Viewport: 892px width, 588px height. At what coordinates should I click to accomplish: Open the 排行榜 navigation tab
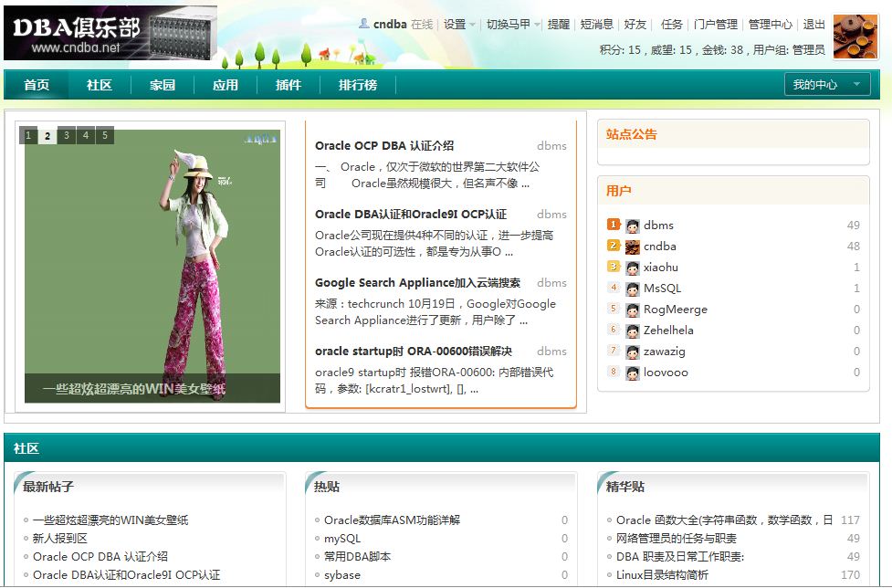coord(358,85)
